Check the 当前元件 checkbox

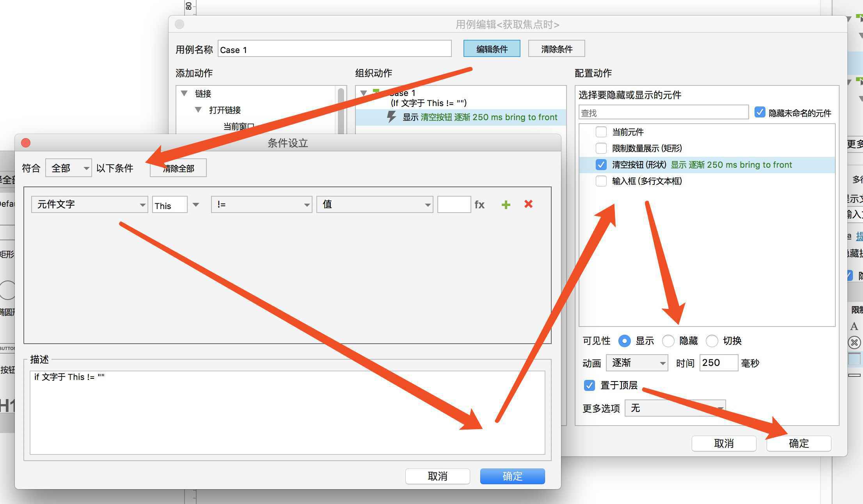tap(601, 132)
